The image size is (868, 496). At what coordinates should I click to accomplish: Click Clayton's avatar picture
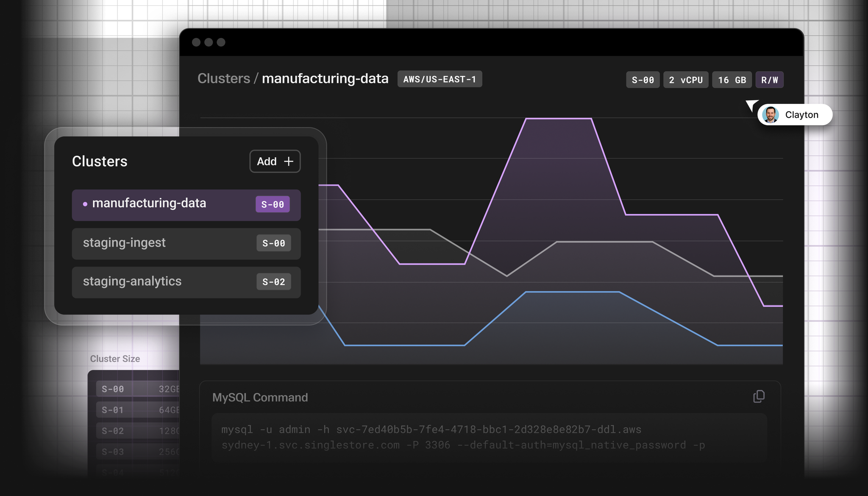coord(770,115)
